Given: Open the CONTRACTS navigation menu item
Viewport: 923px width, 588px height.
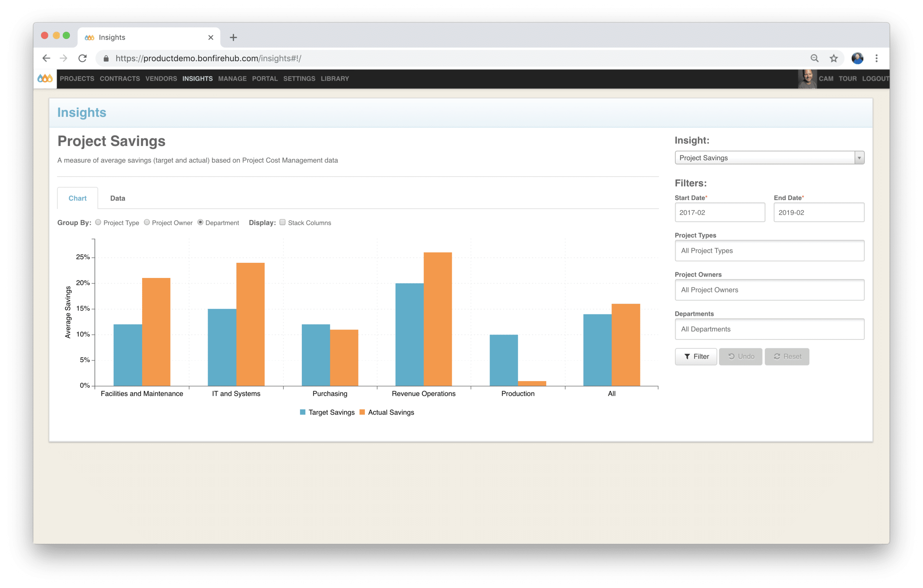Looking at the screenshot, I should pyautogui.click(x=120, y=79).
